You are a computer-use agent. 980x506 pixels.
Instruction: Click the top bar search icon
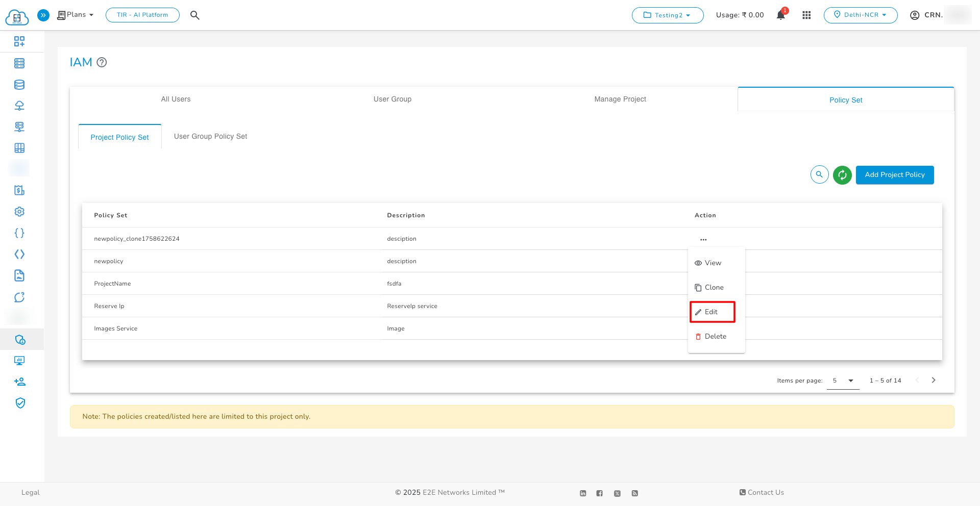tap(194, 15)
